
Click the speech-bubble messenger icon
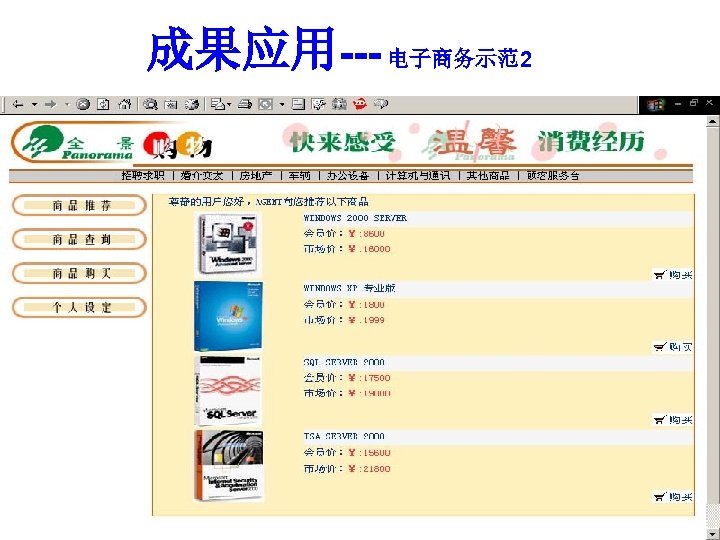pyautogui.click(x=381, y=105)
